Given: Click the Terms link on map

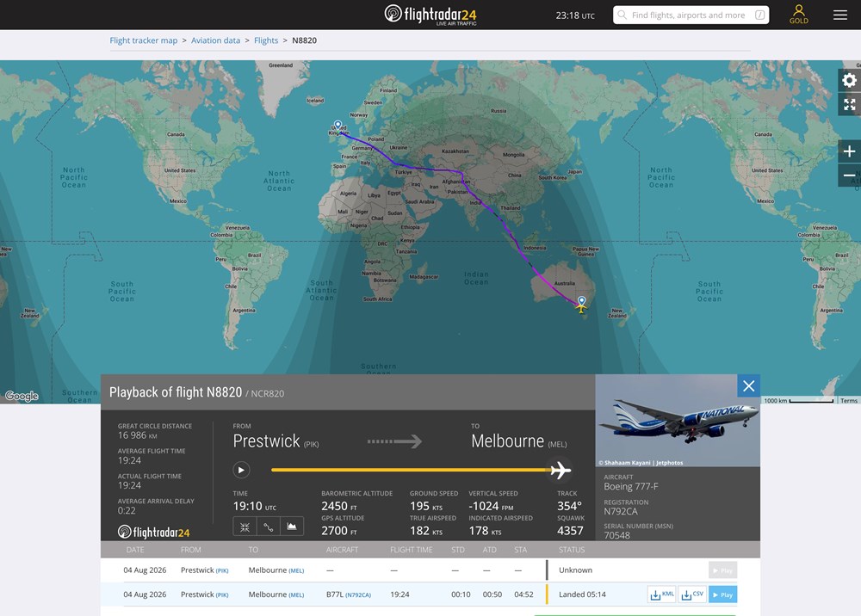Looking at the screenshot, I should [x=848, y=401].
